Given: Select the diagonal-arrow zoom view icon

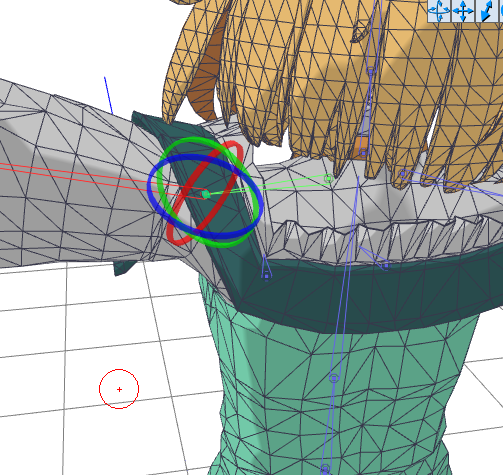Looking at the screenshot, I should coord(486,11).
